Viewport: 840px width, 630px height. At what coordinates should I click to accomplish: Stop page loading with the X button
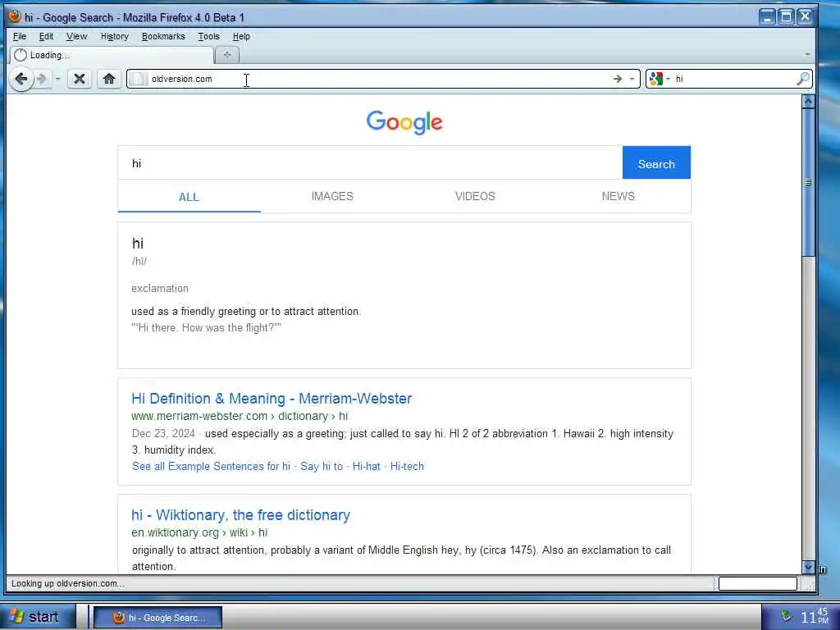(80, 80)
